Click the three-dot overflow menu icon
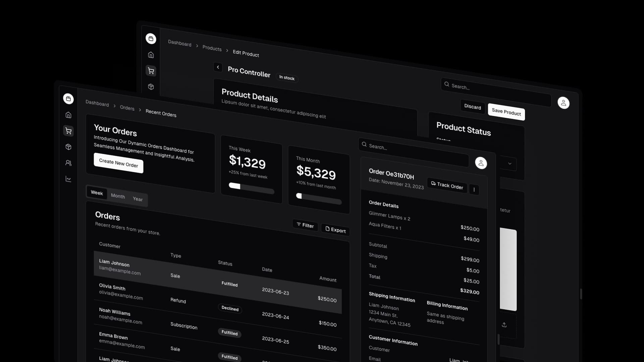 (474, 189)
